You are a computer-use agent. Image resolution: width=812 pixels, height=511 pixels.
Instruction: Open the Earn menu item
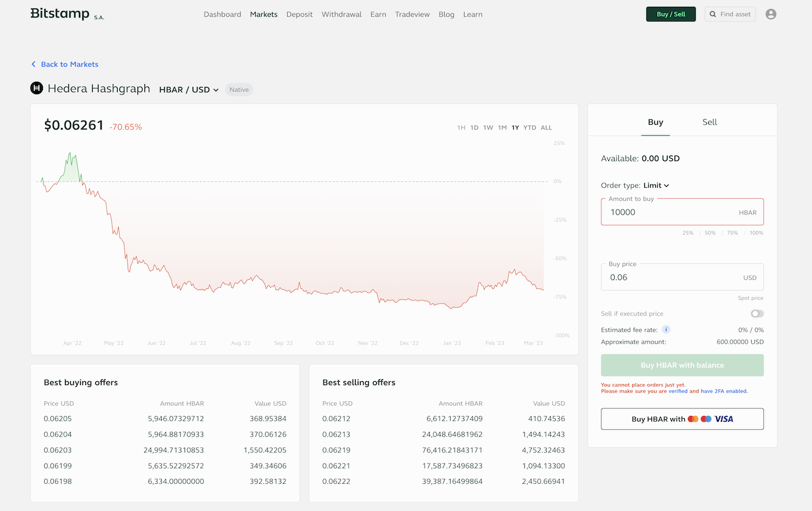pyautogui.click(x=378, y=15)
